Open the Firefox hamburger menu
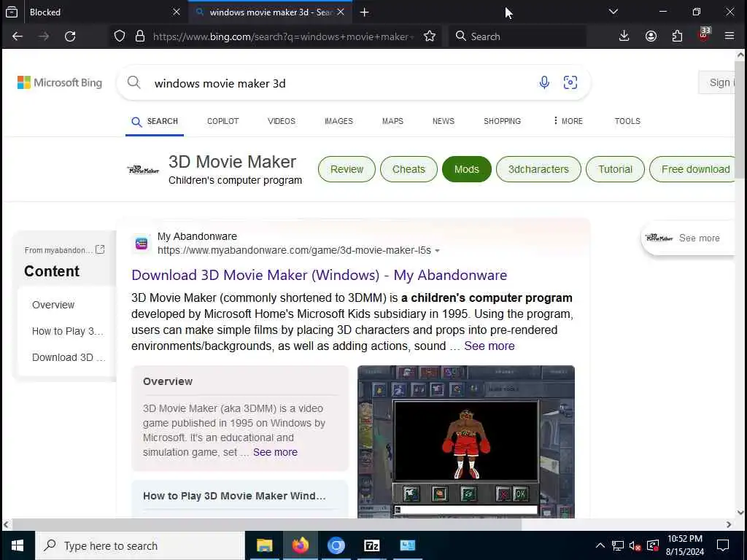The width and height of the screenshot is (747, 560). tap(729, 36)
